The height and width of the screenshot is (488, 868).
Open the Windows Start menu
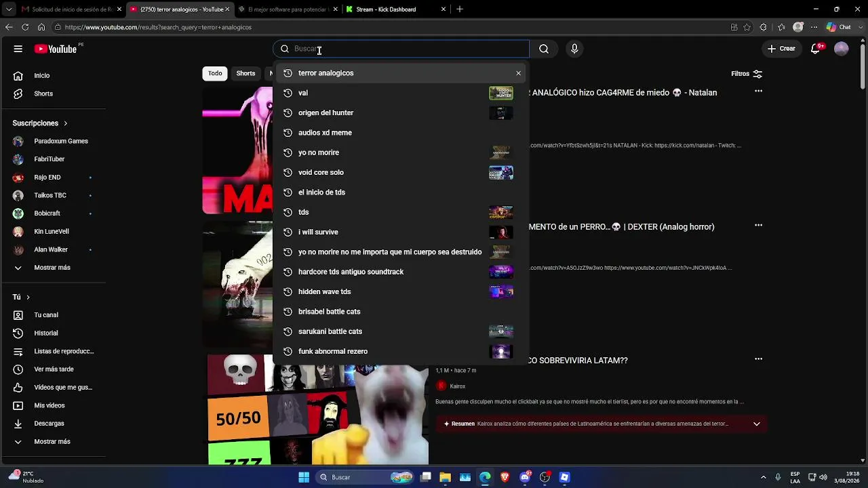pyautogui.click(x=304, y=477)
